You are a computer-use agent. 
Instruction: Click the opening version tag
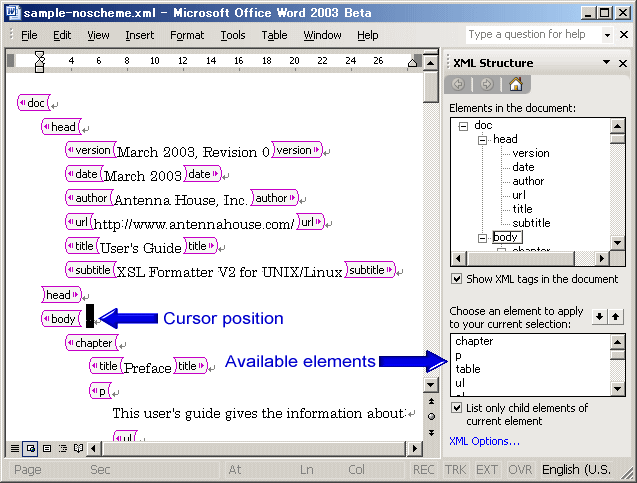(x=91, y=150)
